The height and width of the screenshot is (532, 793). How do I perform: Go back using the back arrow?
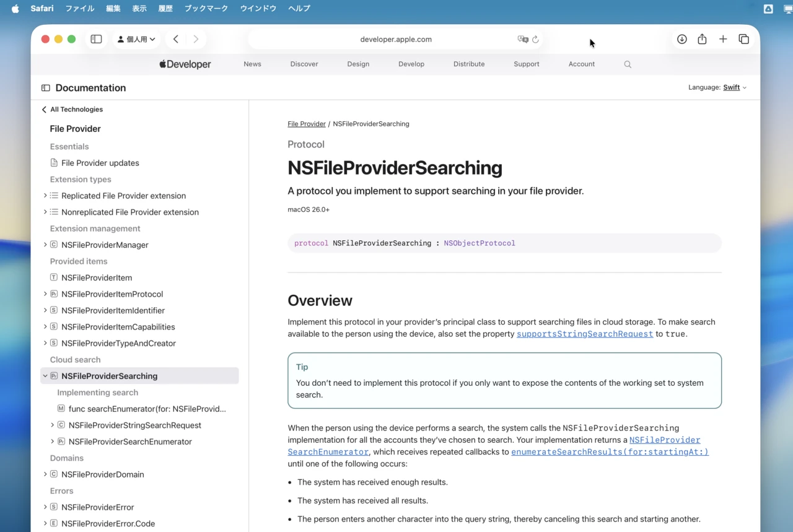[175, 38]
